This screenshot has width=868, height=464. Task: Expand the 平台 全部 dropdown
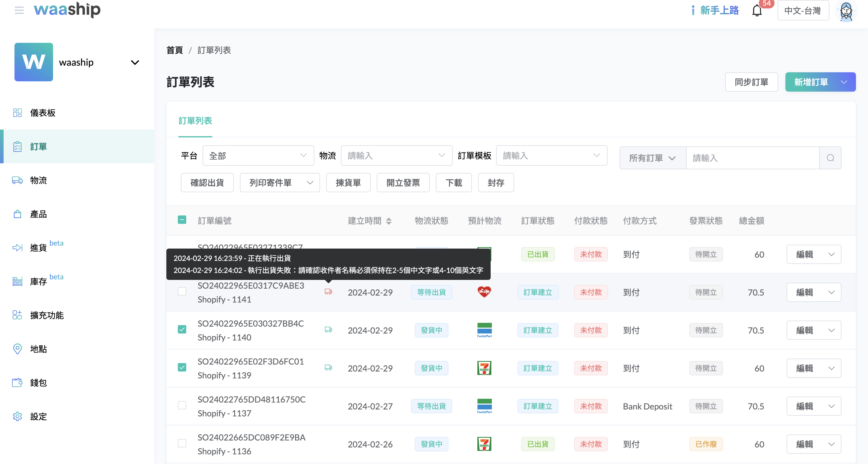pos(258,156)
